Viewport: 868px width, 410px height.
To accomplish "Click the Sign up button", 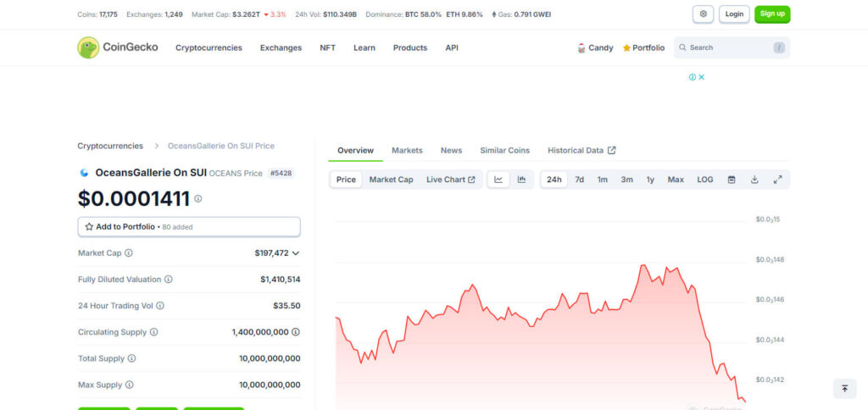I will click(772, 14).
